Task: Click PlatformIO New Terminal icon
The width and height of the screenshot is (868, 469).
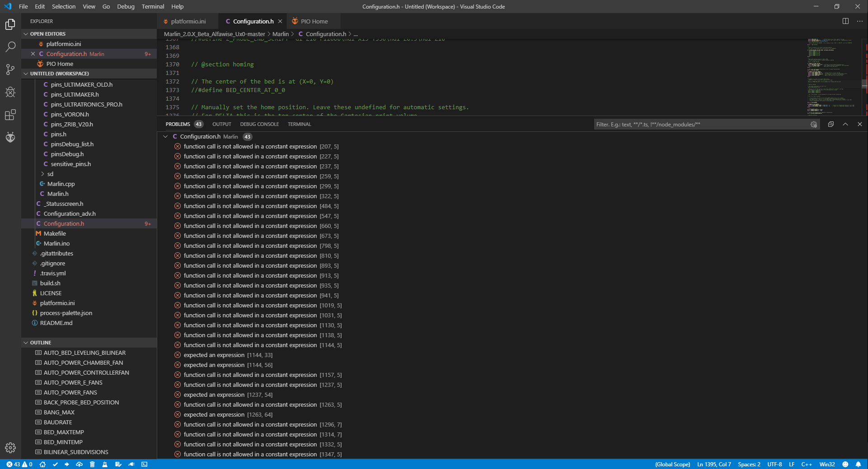Action: (144, 464)
